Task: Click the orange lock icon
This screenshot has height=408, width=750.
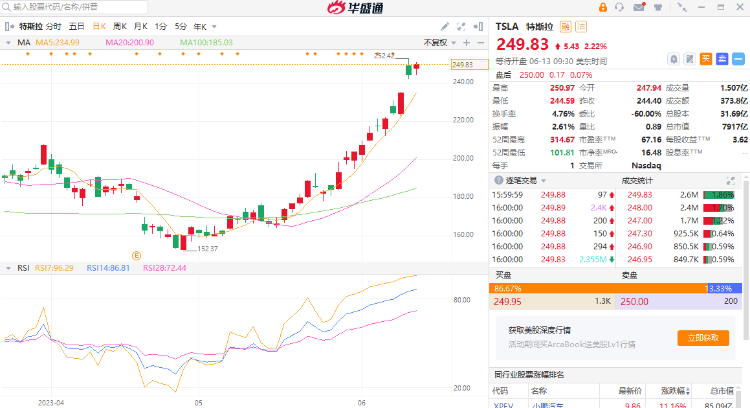Action: (603, 7)
